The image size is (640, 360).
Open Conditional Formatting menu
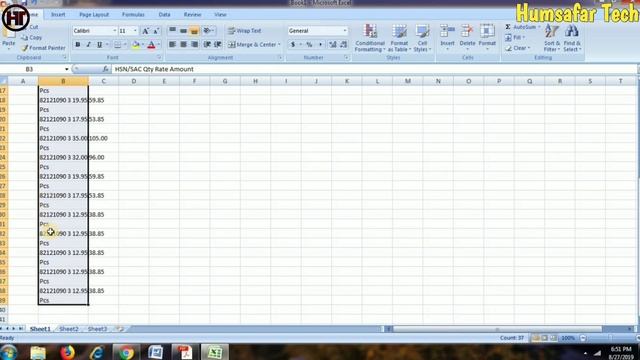(x=370, y=38)
